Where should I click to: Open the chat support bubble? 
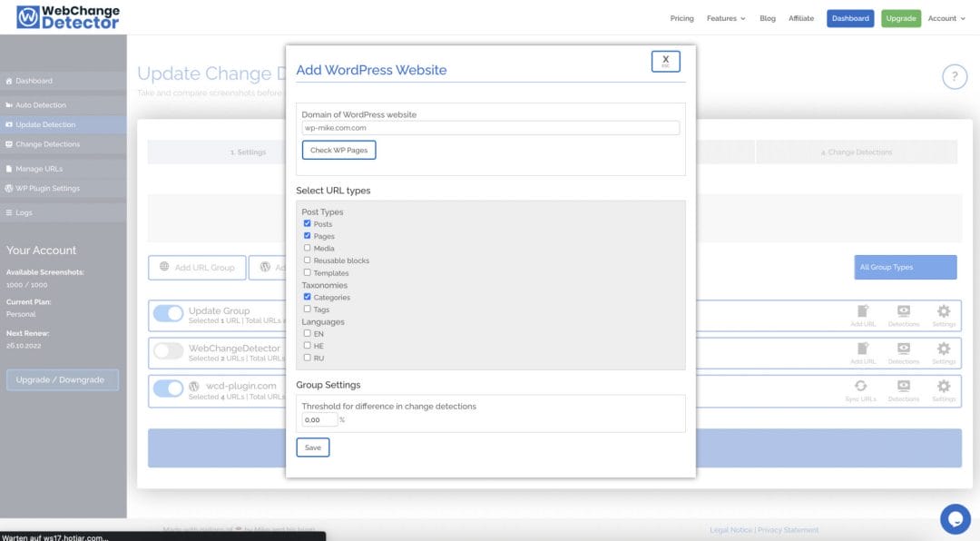click(x=955, y=518)
